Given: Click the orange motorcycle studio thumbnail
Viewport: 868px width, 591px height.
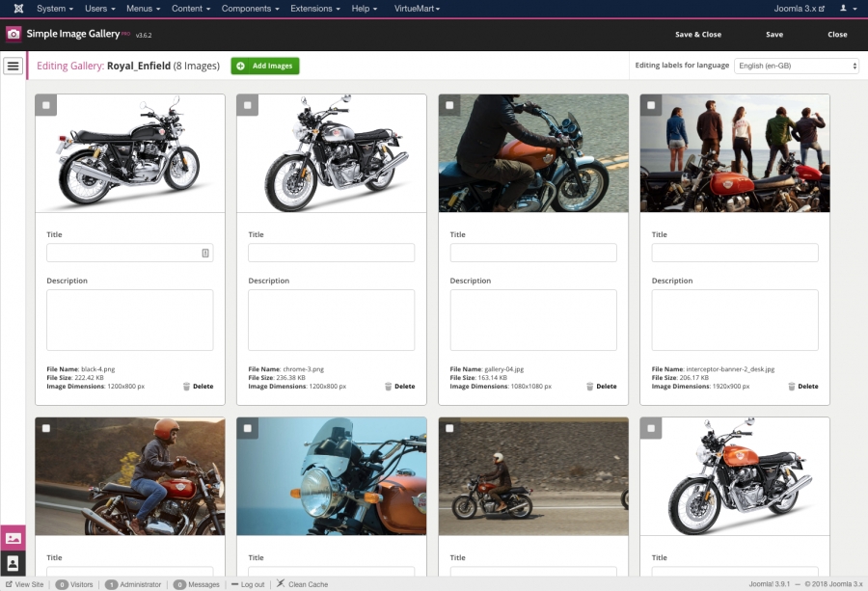Looking at the screenshot, I should [735, 476].
